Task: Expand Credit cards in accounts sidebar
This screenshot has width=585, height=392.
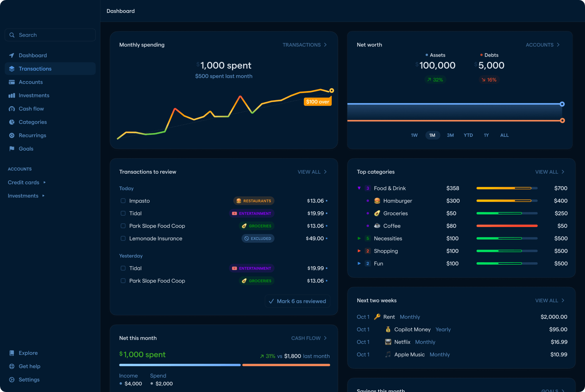Action: pos(45,182)
